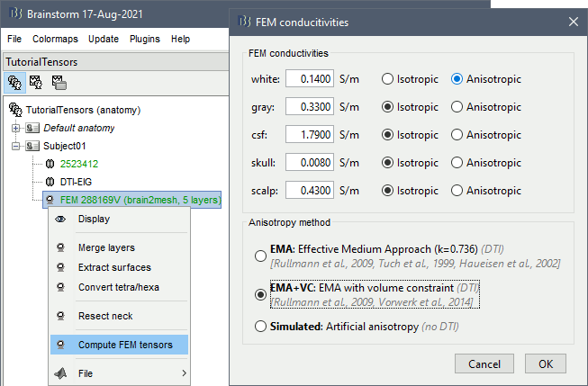Set white matter to Isotropic
The width and height of the screenshot is (588, 386).
click(x=388, y=79)
